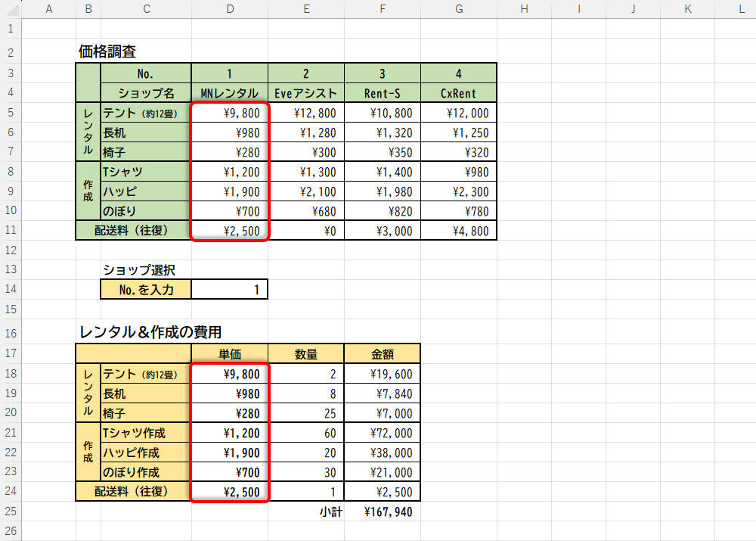Click the CxRent shop name cell

point(458,93)
